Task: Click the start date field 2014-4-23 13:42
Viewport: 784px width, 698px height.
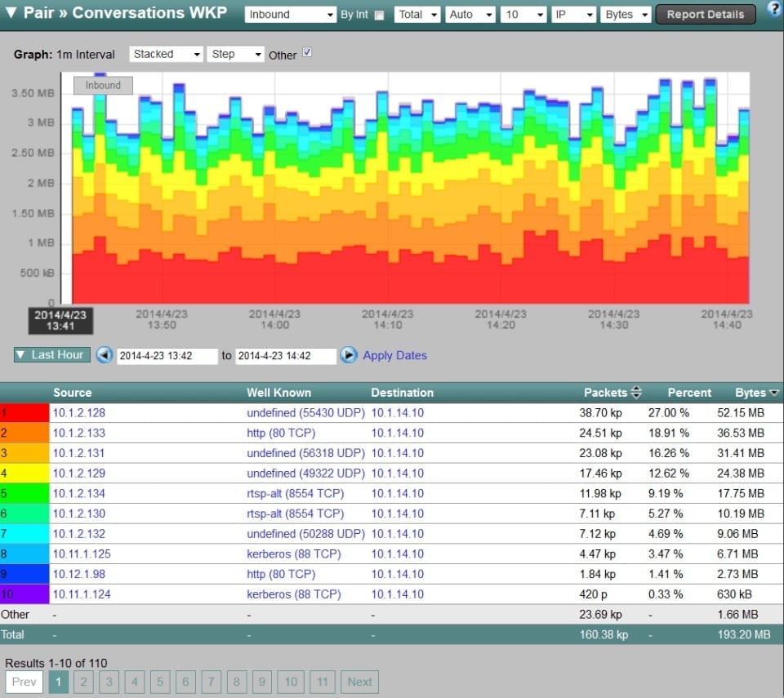Action: [x=167, y=356]
